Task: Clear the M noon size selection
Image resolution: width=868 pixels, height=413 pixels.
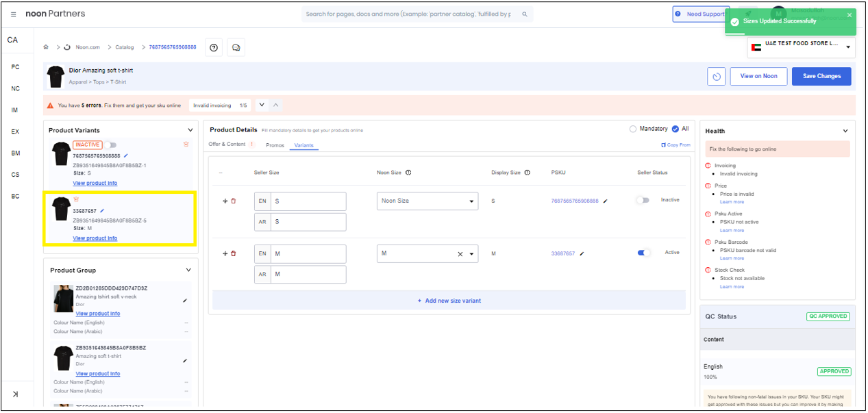Action: (x=460, y=254)
